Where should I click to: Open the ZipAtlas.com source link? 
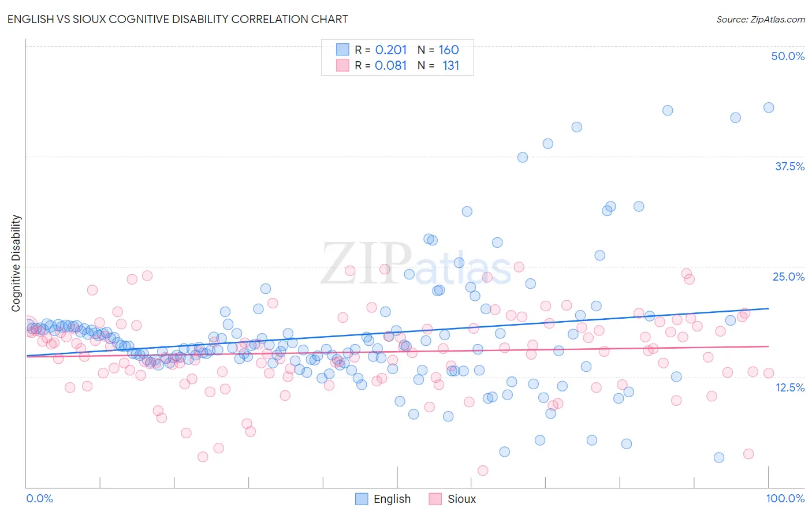[x=761, y=19]
